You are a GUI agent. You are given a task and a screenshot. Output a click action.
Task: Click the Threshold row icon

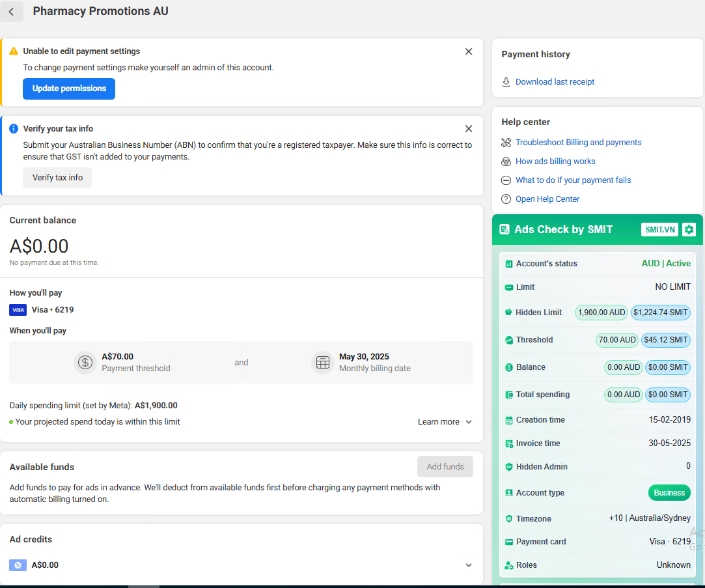[x=509, y=340]
